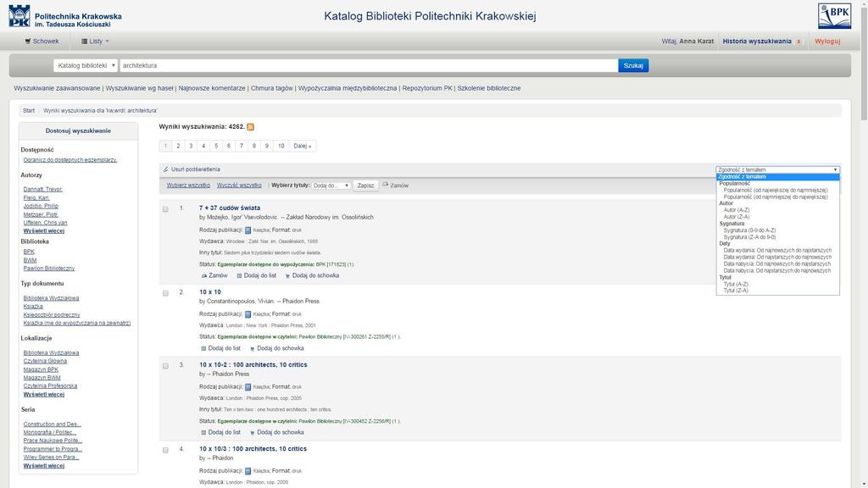Click Wyświetl więcej under Lokalizacje

(x=44, y=395)
